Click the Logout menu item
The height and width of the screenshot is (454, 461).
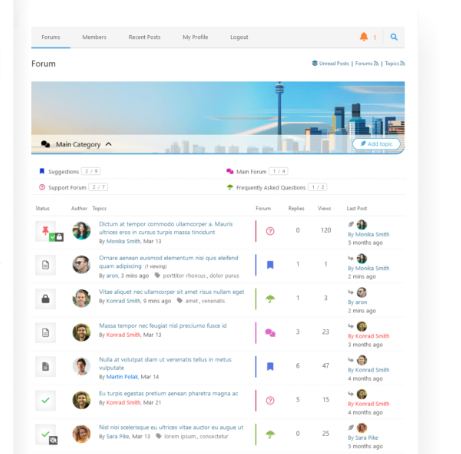click(239, 37)
